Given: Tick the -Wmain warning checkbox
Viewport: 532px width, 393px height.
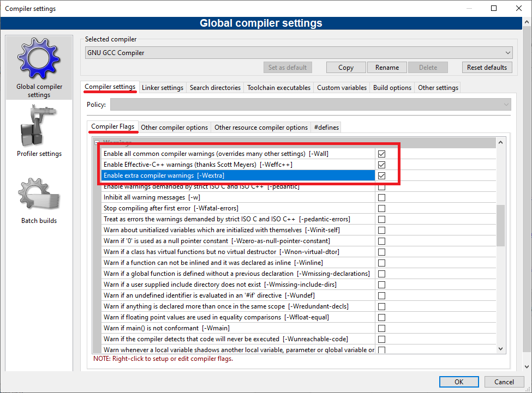Looking at the screenshot, I should coord(381,328).
